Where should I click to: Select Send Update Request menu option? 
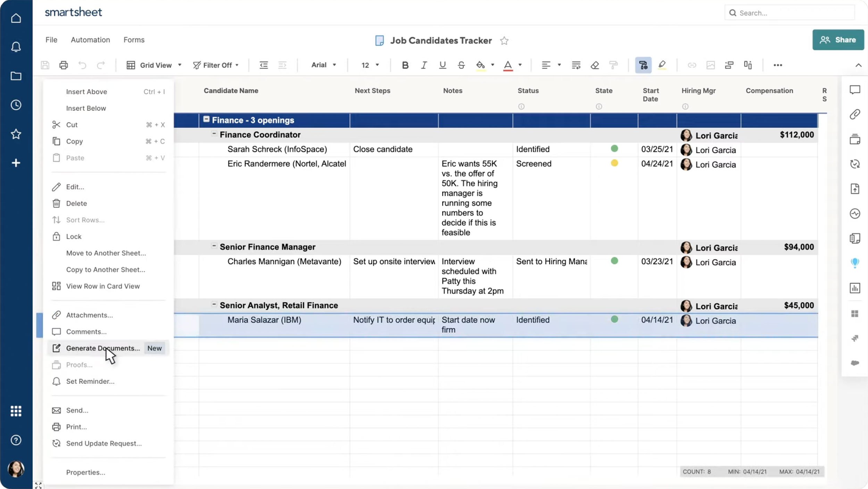pos(104,442)
